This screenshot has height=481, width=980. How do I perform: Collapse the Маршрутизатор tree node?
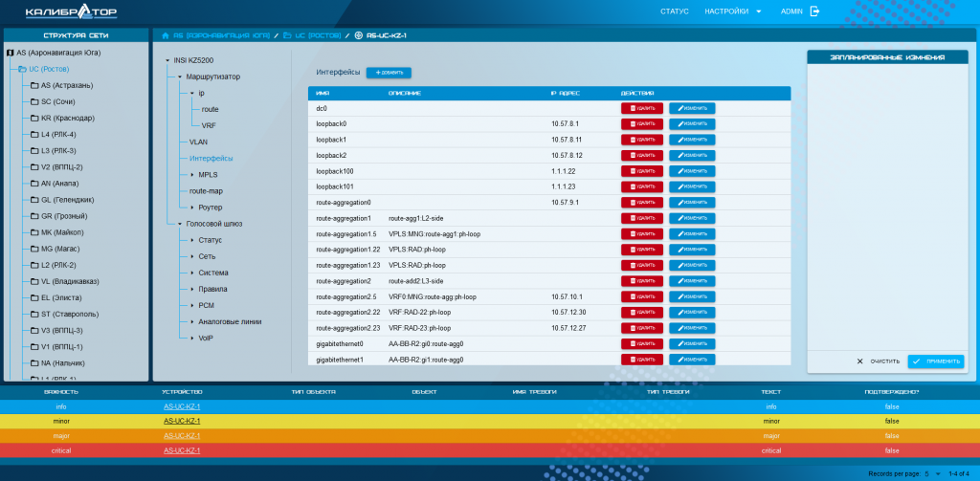click(x=179, y=77)
